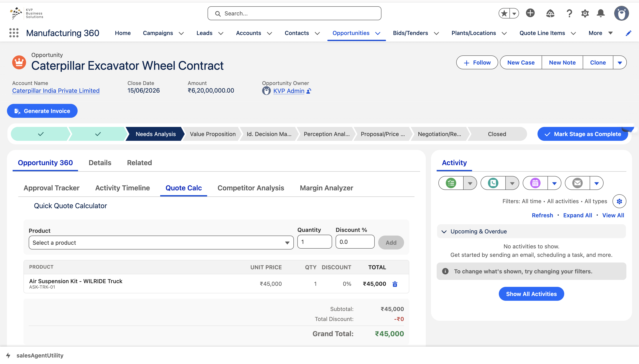Click the New Task green icon

coord(451,183)
